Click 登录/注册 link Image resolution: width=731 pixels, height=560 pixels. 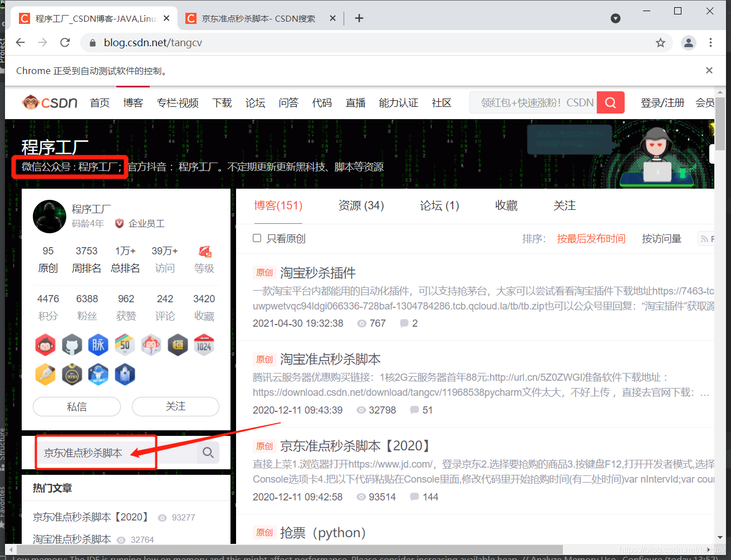(663, 103)
